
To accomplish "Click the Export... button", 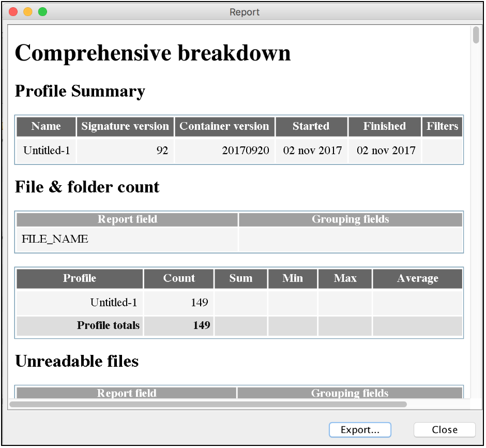I will (x=360, y=430).
